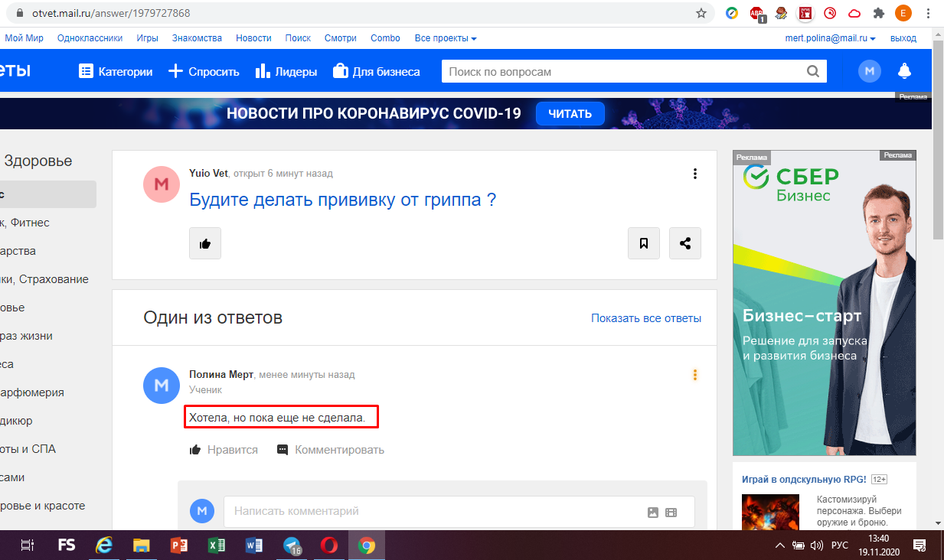Screen dimensions: 944x560
Task: Open Telegram from the taskbar
Action: point(292,545)
